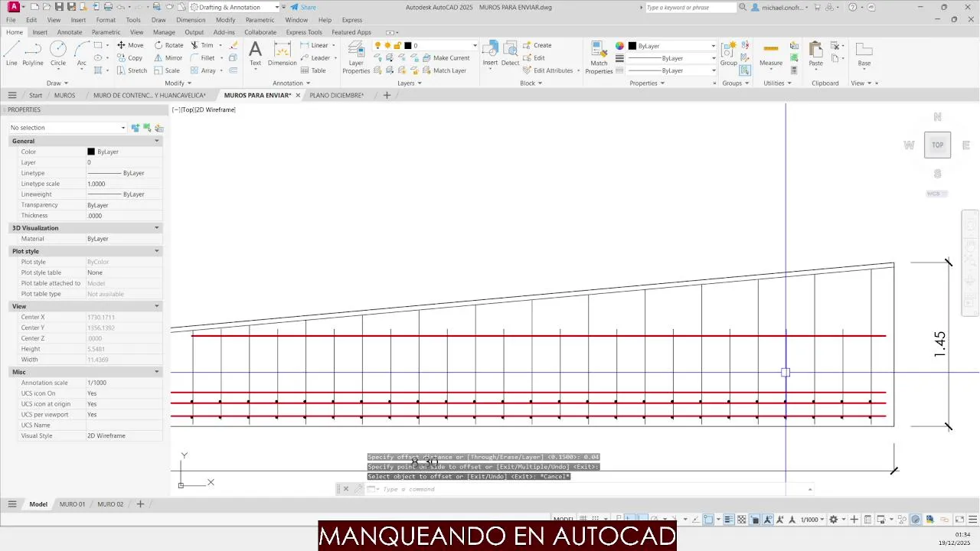Viewport: 980px width, 551px height.
Task: Click the TOP face of the ViewCube
Action: 937,145
